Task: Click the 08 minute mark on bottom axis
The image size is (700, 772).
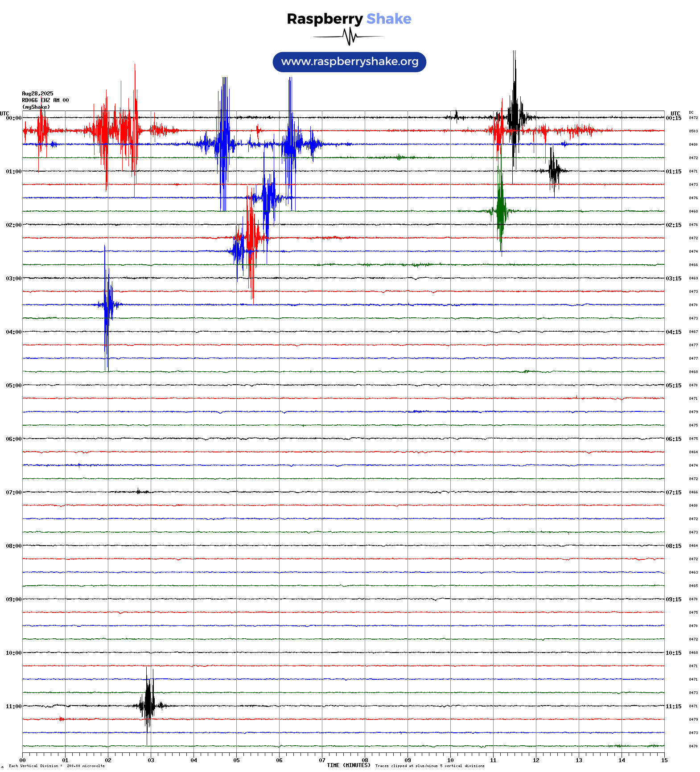Action: [x=365, y=760]
